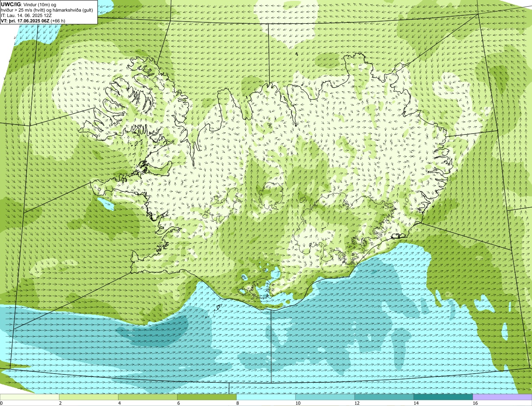Click the scale label '6'
The height and width of the screenshot is (406, 532).
(179, 403)
